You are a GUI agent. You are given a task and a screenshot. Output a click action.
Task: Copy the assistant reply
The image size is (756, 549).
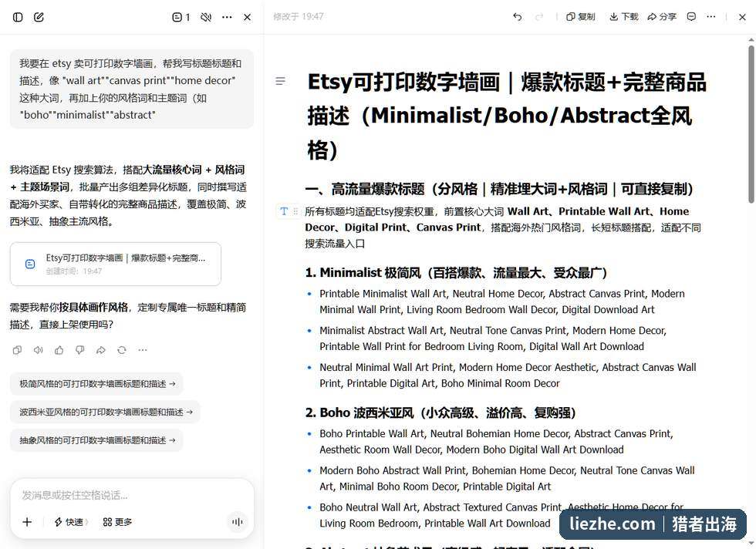tap(17, 350)
